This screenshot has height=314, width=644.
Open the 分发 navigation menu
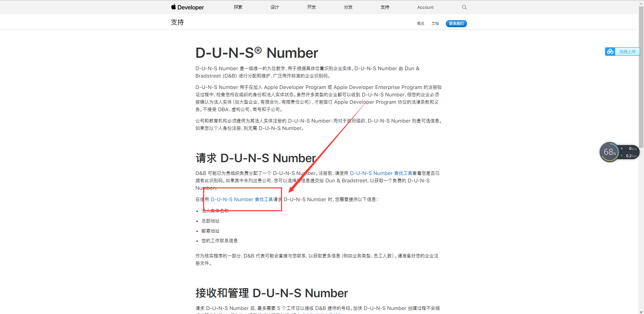348,7
